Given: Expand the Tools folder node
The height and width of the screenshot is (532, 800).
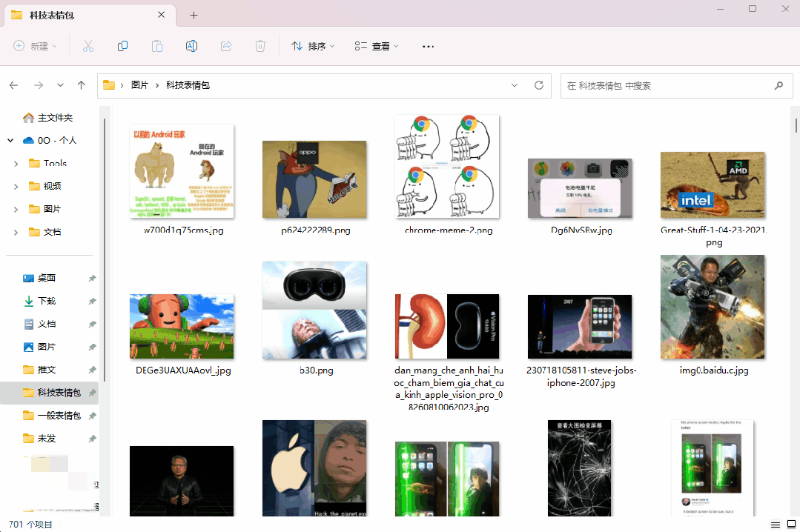Looking at the screenshot, I should pos(16,163).
